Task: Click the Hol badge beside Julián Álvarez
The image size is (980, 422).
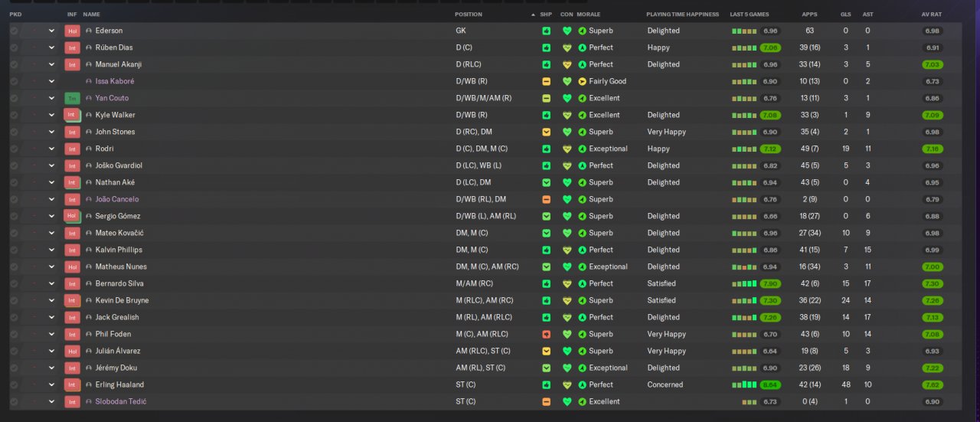Action: [x=72, y=351]
